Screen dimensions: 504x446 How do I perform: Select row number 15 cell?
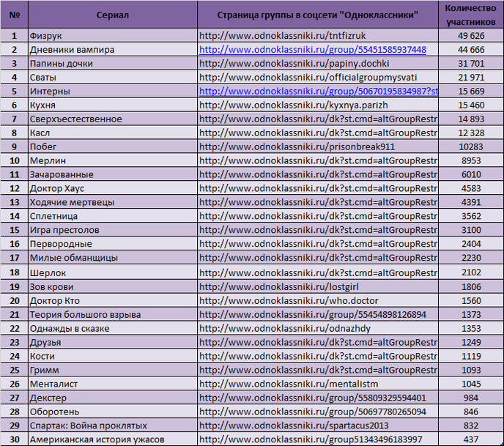(x=15, y=230)
